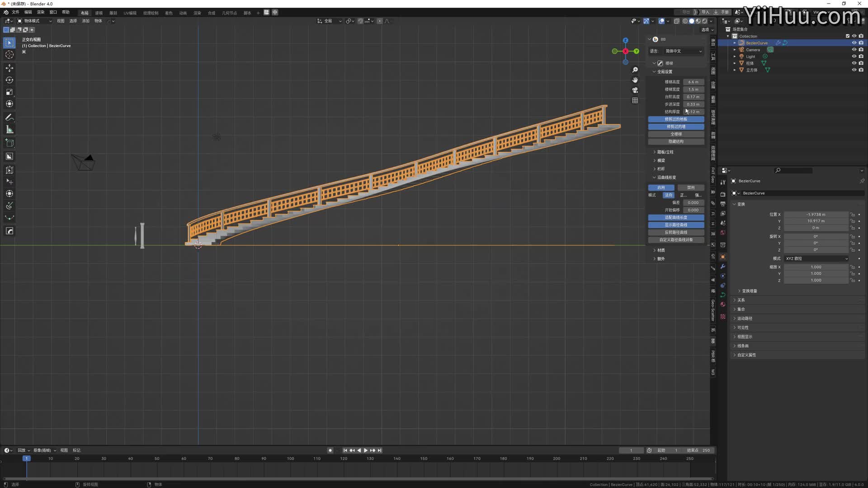Click the 楼梯高度 6.6 m slider field

[x=693, y=82]
